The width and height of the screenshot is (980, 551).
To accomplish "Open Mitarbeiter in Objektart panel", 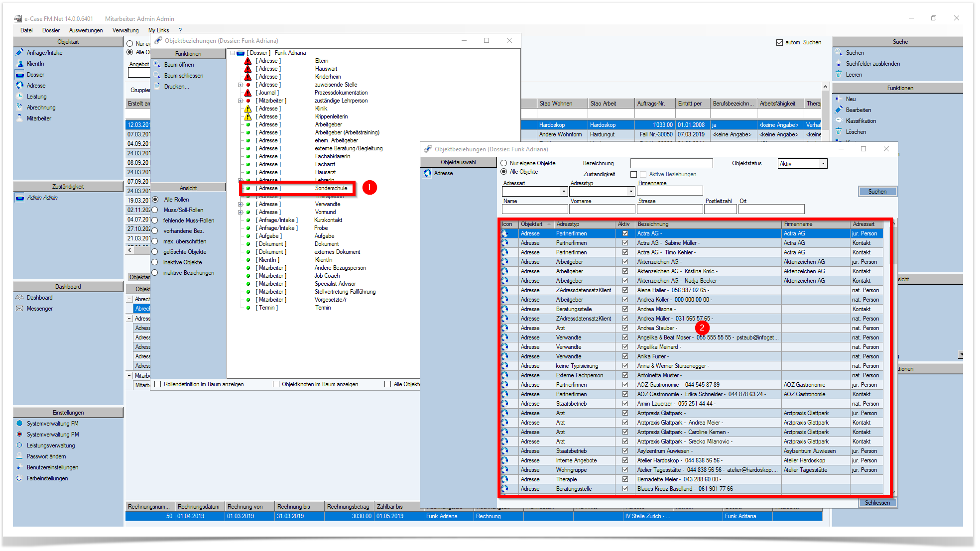I will (x=39, y=118).
